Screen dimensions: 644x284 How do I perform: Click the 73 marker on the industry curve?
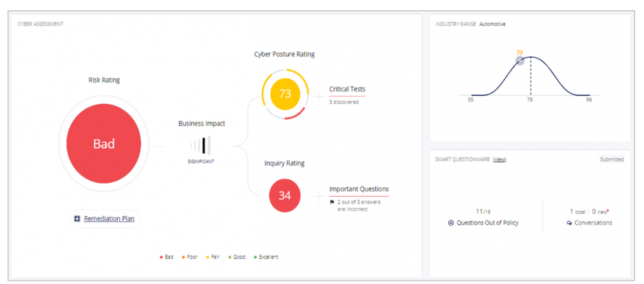[519, 60]
